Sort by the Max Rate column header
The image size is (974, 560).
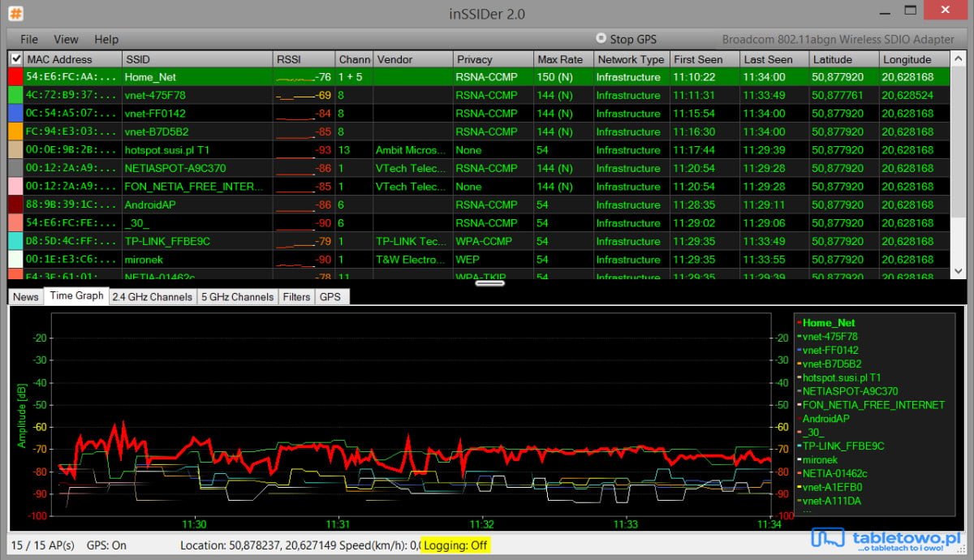pyautogui.click(x=563, y=59)
